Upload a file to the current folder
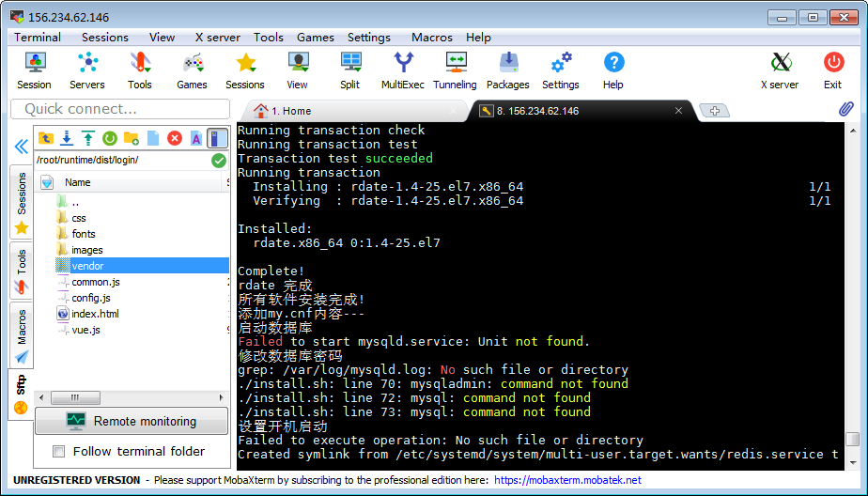Viewport: 868px width, 496px height. (x=87, y=138)
